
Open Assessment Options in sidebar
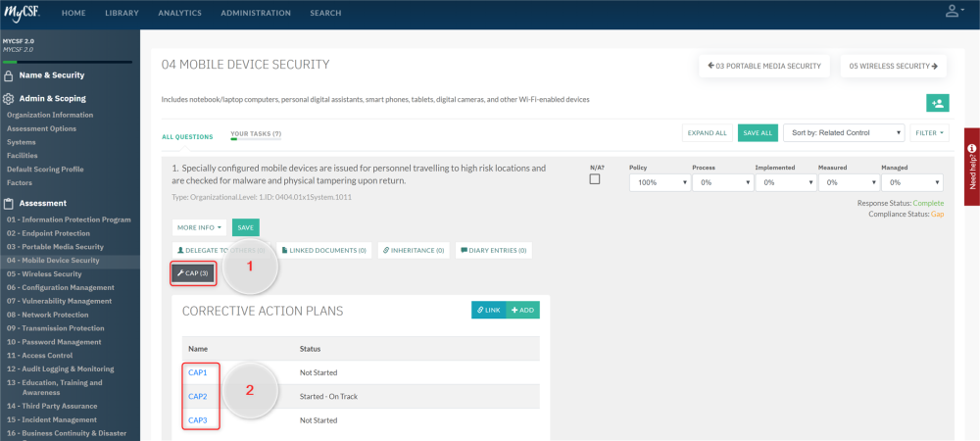click(x=42, y=128)
